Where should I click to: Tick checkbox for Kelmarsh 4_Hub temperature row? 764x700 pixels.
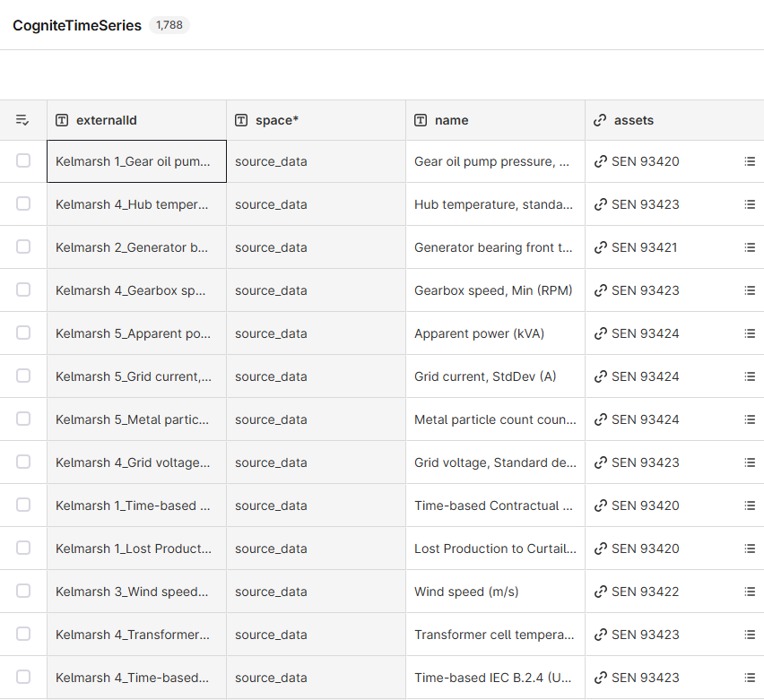click(x=23, y=203)
